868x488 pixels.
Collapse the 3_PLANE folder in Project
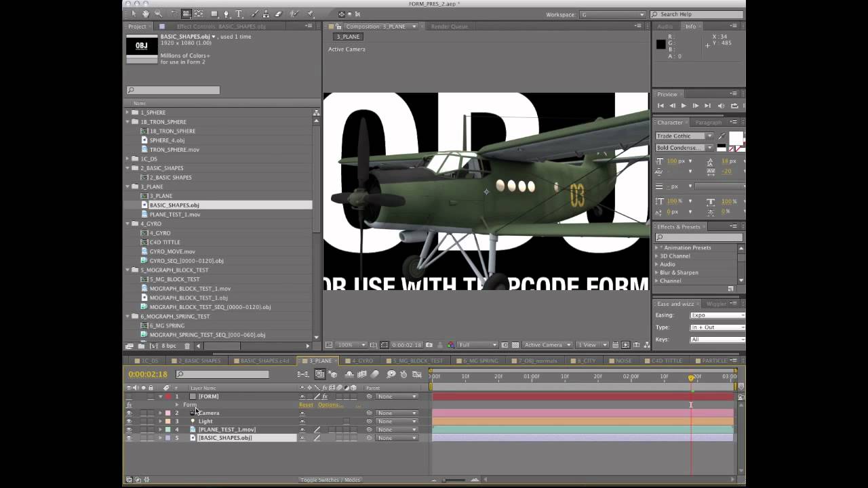tap(127, 186)
